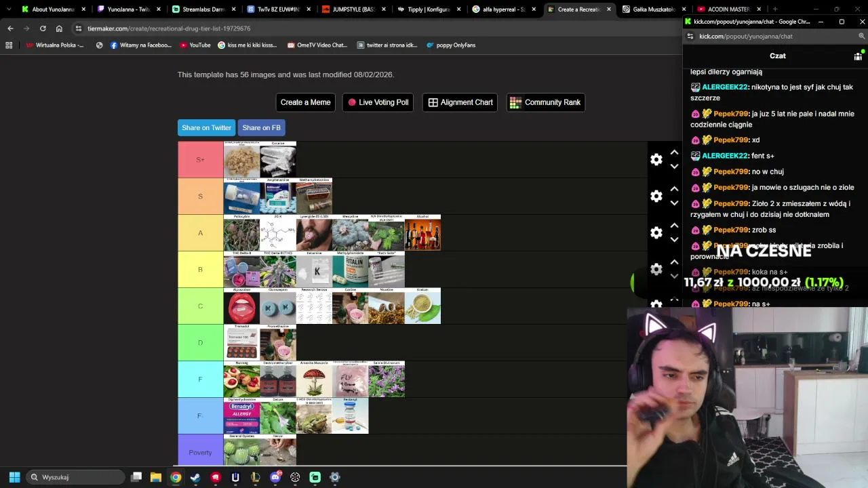
Task: Open Windows Start menu
Action: (14, 477)
